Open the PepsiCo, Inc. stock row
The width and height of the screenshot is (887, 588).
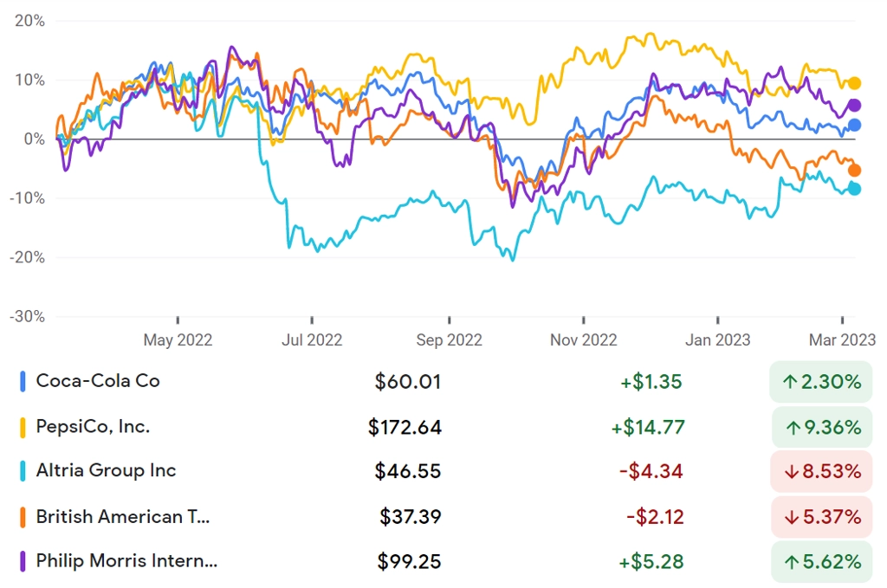[444, 428]
